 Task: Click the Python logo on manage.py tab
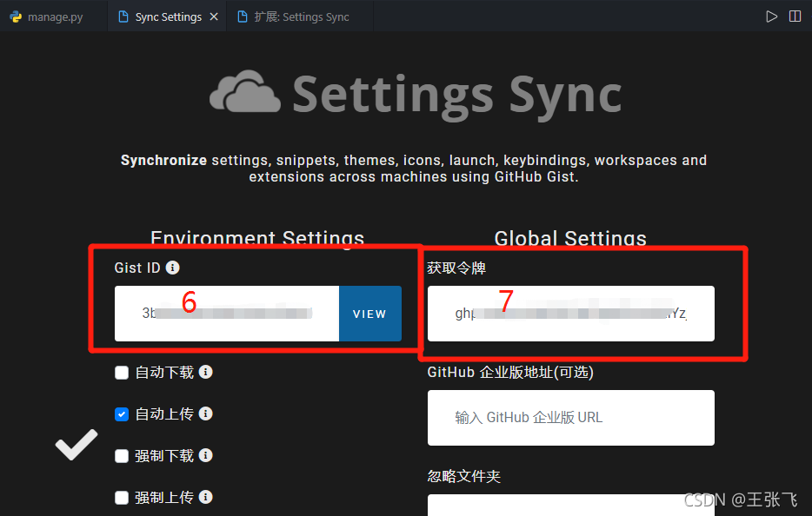[x=14, y=15]
